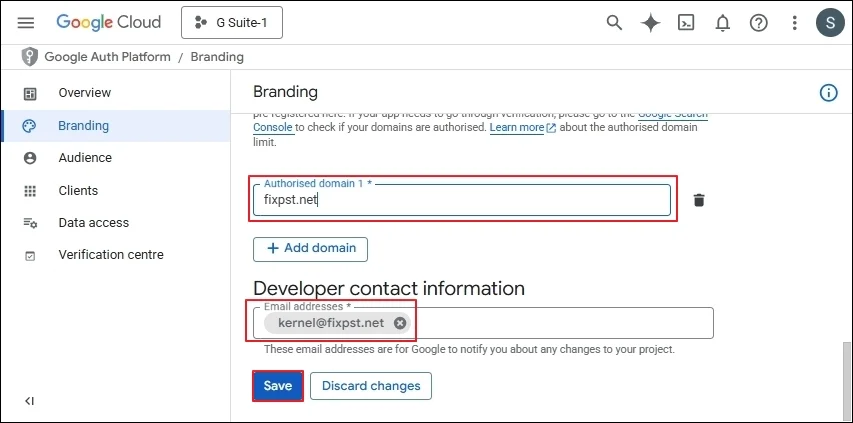Click Branding in the breadcrumb
The height and width of the screenshot is (423, 853).
pos(217,57)
